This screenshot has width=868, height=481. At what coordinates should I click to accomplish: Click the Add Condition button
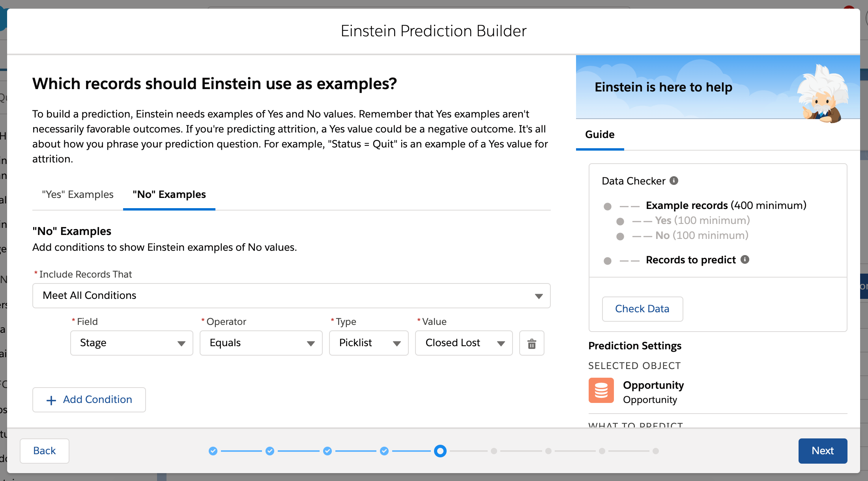(x=89, y=400)
